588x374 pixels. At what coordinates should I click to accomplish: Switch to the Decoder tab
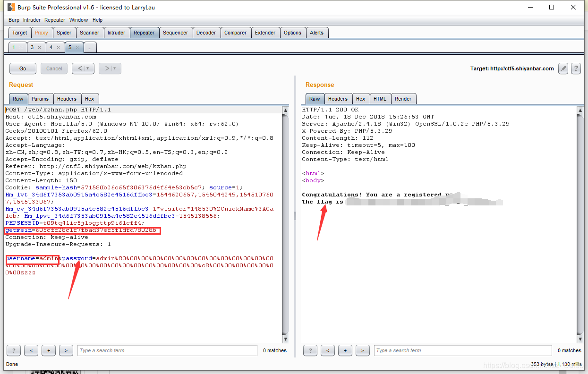[206, 33]
